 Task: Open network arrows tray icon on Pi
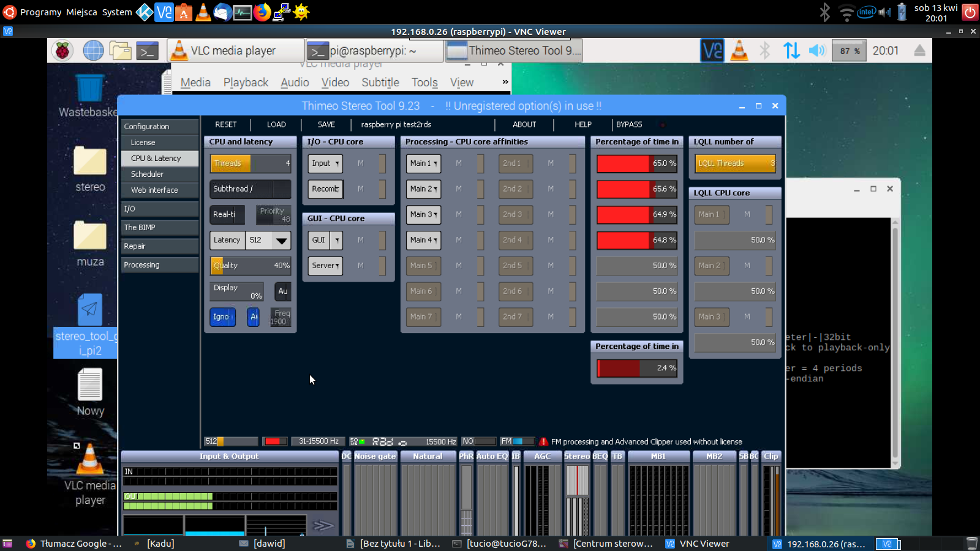tap(791, 51)
